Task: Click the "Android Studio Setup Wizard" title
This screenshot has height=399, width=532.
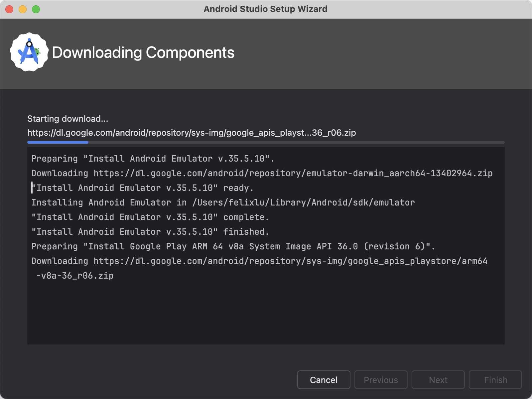Action: pyautogui.click(x=265, y=9)
